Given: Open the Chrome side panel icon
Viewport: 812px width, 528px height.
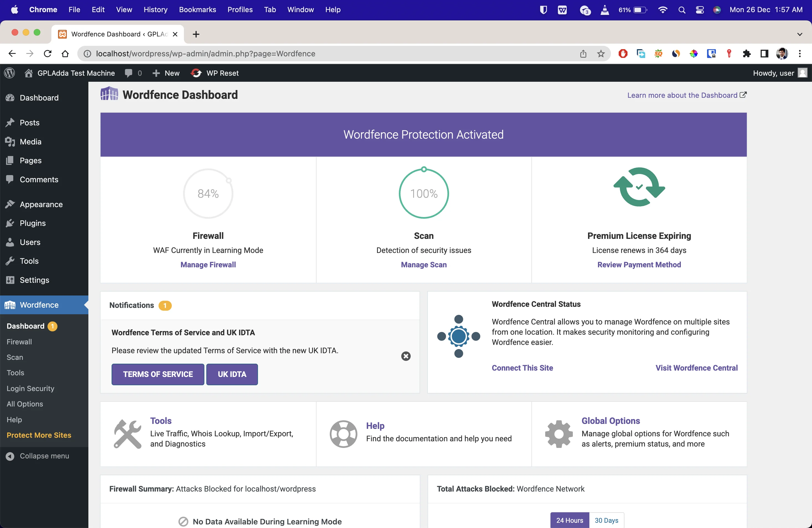Looking at the screenshot, I should 764,54.
